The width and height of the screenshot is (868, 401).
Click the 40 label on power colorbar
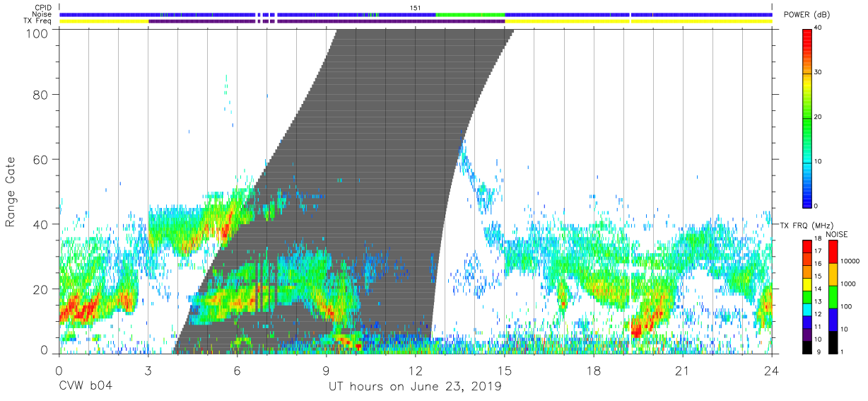tap(819, 28)
